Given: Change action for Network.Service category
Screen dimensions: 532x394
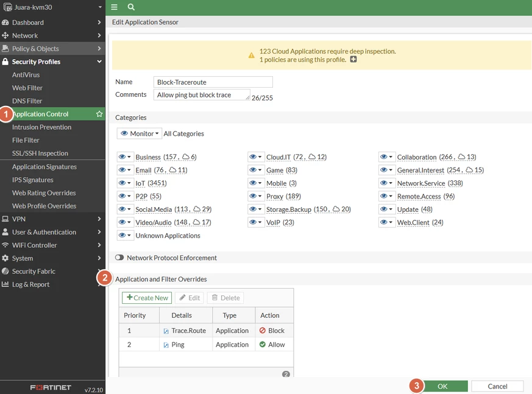Looking at the screenshot, I should click(387, 183).
